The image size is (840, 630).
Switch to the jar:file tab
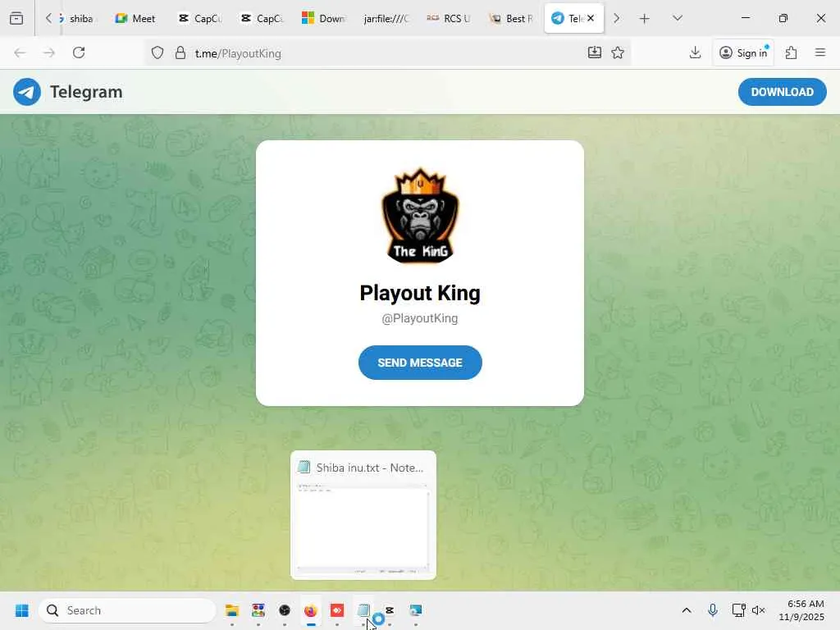click(x=386, y=18)
